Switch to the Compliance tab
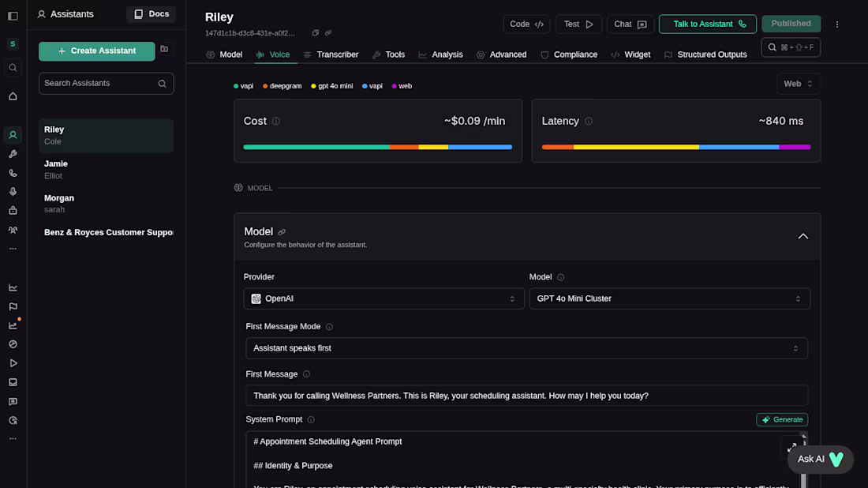The width and height of the screenshot is (868, 488). pos(569,54)
